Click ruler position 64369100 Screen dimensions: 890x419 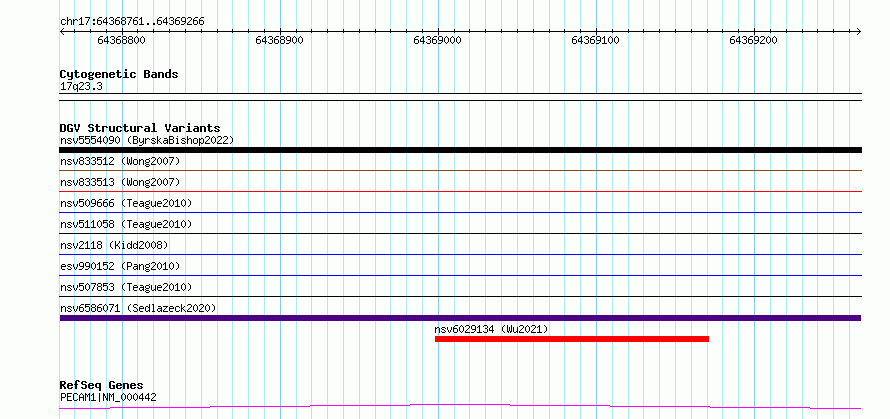pos(595,40)
